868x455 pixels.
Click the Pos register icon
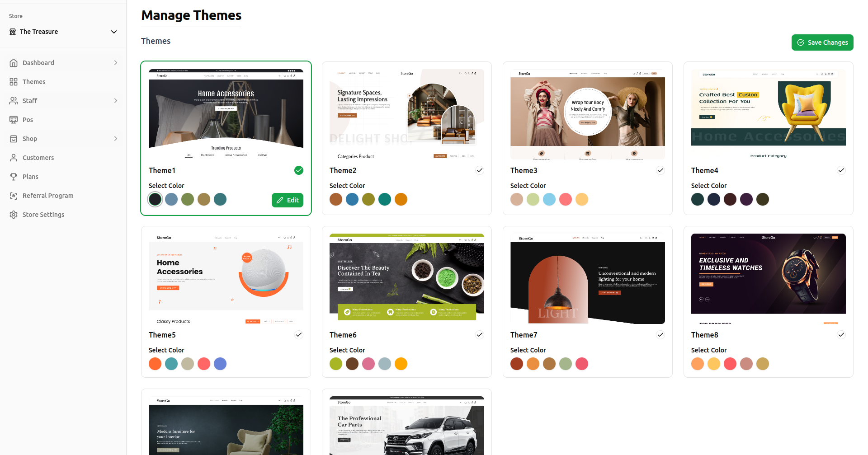(x=14, y=120)
